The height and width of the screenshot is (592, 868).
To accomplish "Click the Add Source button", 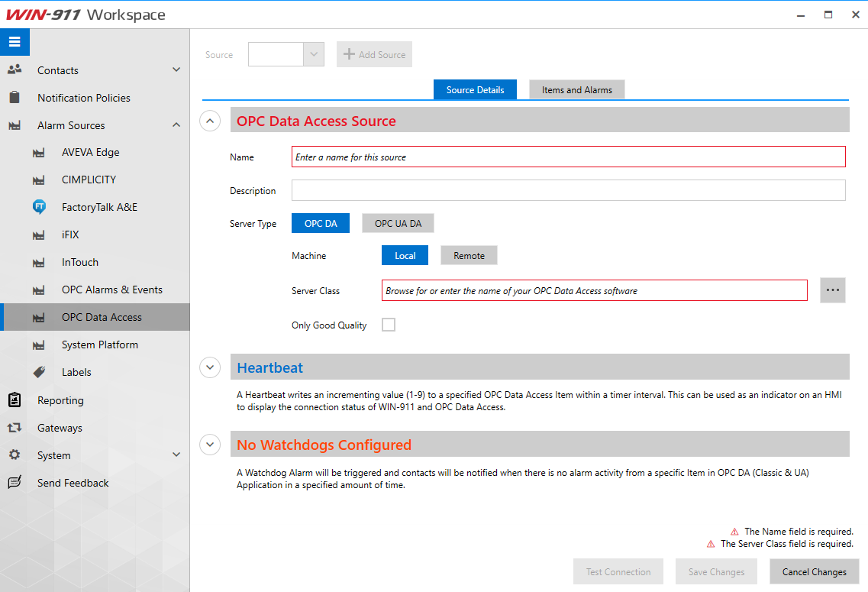I will [x=374, y=54].
